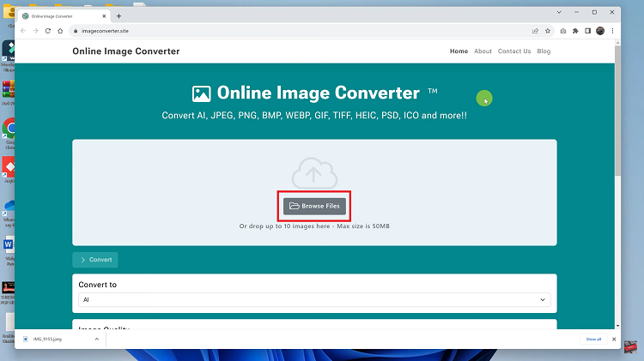Click the share page icon in address bar
The height and width of the screenshot is (361, 644).
pyautogui.click(x=535, y=31)
